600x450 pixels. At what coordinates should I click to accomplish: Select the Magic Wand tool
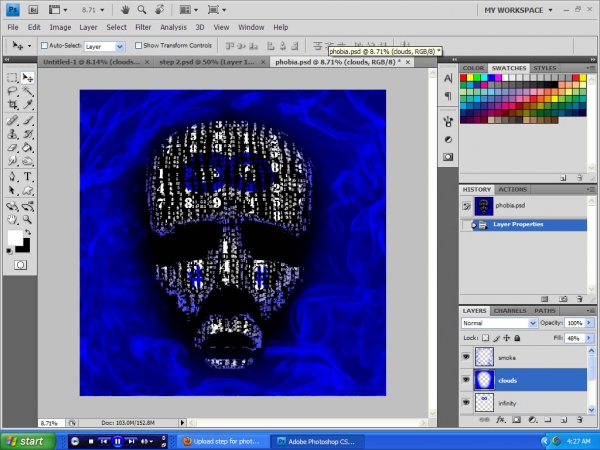[x=27, y=91]
